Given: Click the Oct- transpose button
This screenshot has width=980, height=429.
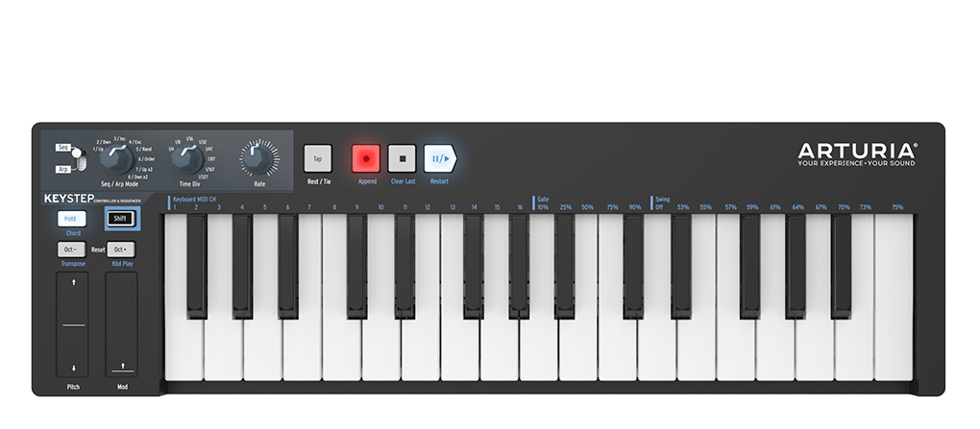Looking at the screenshot, I should tap(72, 250).
